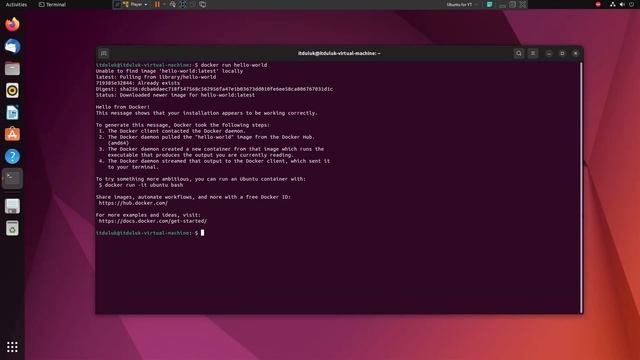Viewport: 640px width, 360px height.
Task: Click the 'docker run -it ubuntu bash' line
Action: click(141, 185)
